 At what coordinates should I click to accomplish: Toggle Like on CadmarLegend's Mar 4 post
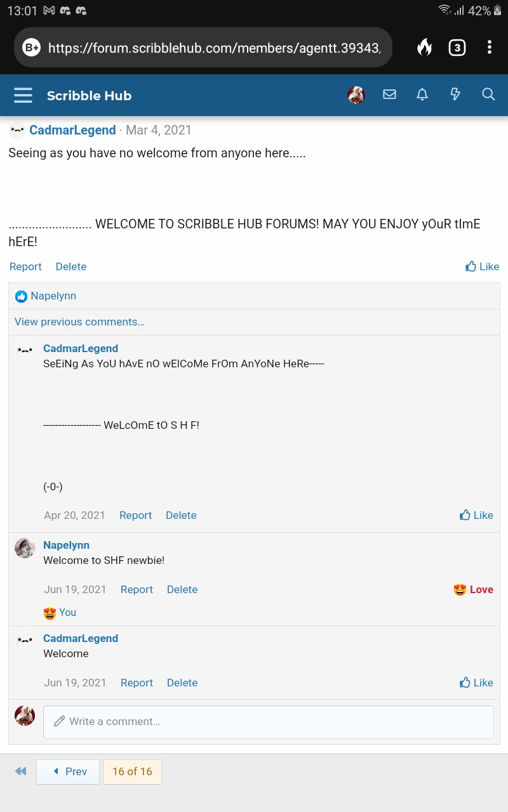(x=483, y=266)
